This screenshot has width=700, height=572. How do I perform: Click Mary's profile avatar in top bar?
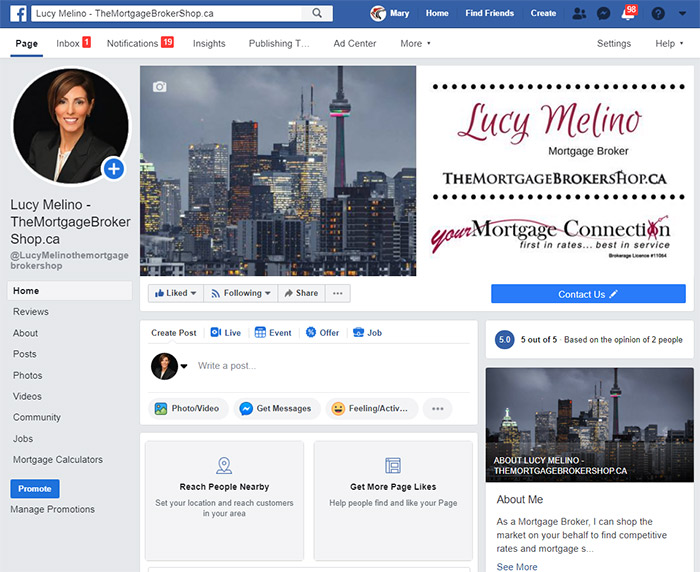pos(378,13)
